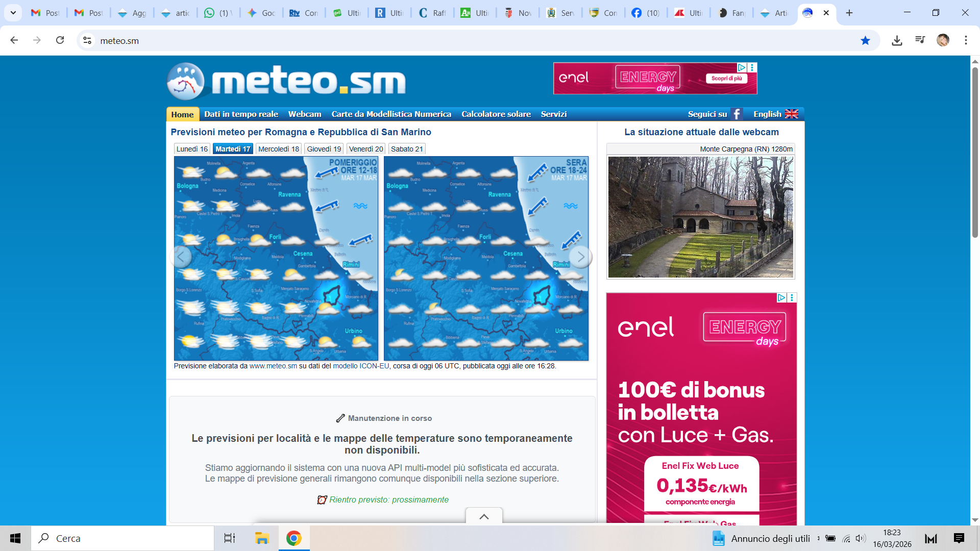
Task: Switch language via the English flag icon
Action: click(x=791, y=114)
